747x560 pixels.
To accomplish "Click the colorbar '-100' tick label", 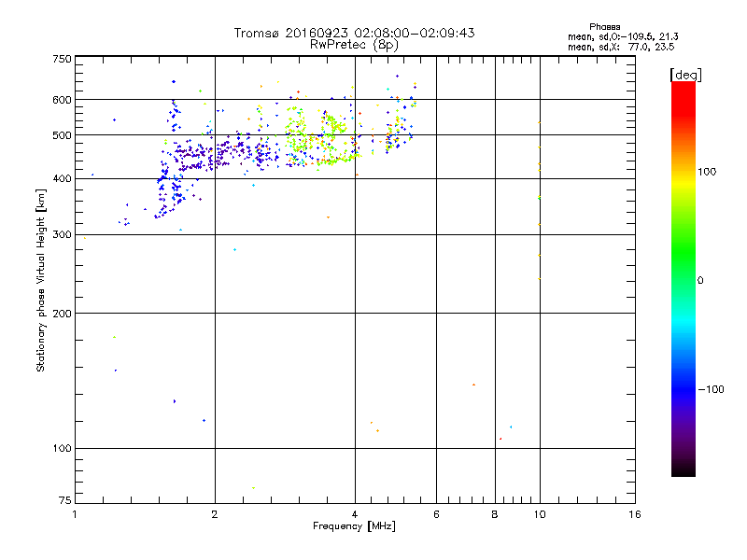I will click(x=711, y=389).
